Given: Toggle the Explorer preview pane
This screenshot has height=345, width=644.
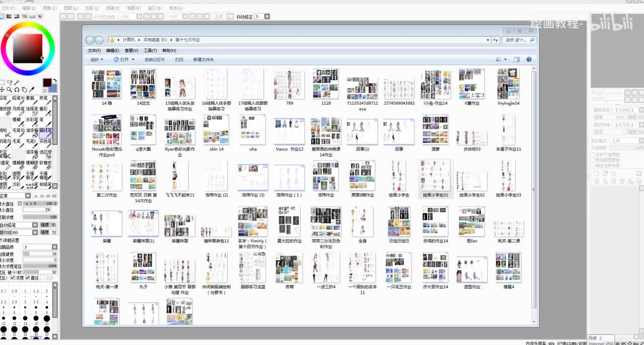Looking at the screenshot, I should tap(517, 59).
